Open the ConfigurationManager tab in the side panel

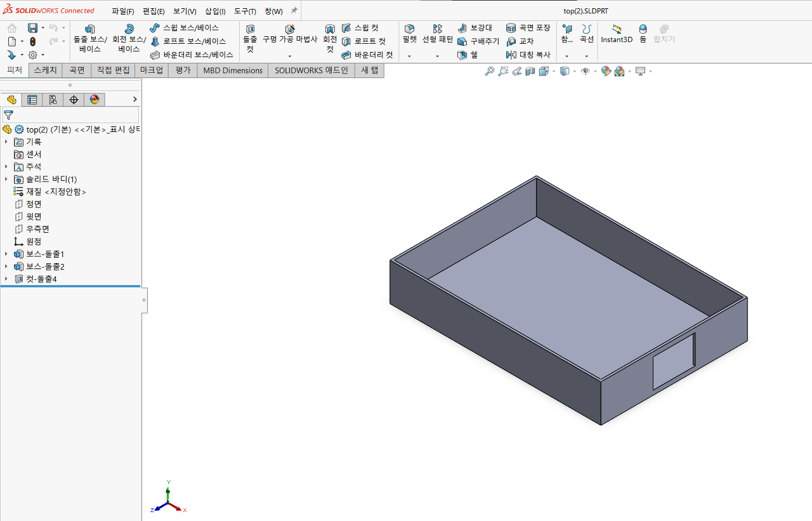[x=53, y=100]
